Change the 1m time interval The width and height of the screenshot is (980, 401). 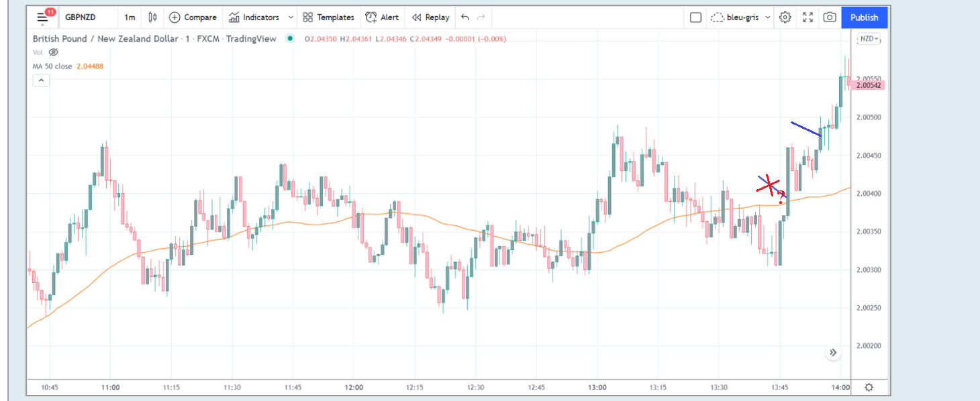pos(130,17)
